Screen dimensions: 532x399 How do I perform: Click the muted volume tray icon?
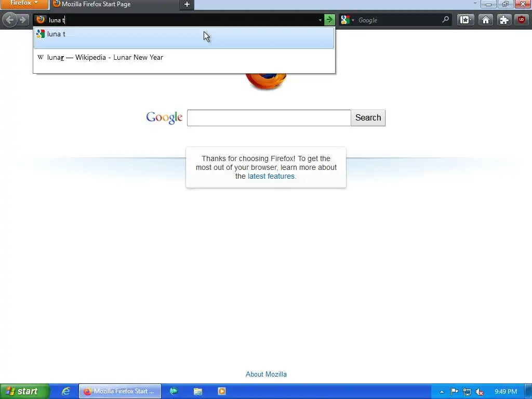[x=480, y=392]
